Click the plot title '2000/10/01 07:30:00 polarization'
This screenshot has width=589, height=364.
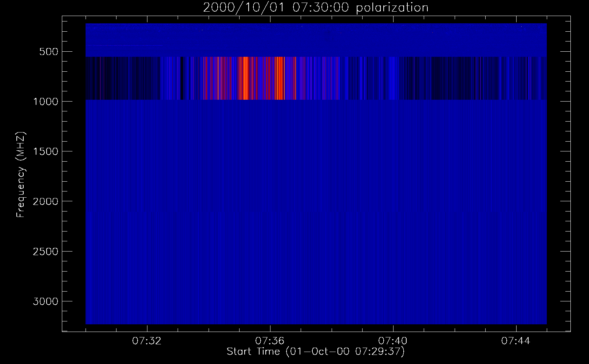[x=316, y=7]
